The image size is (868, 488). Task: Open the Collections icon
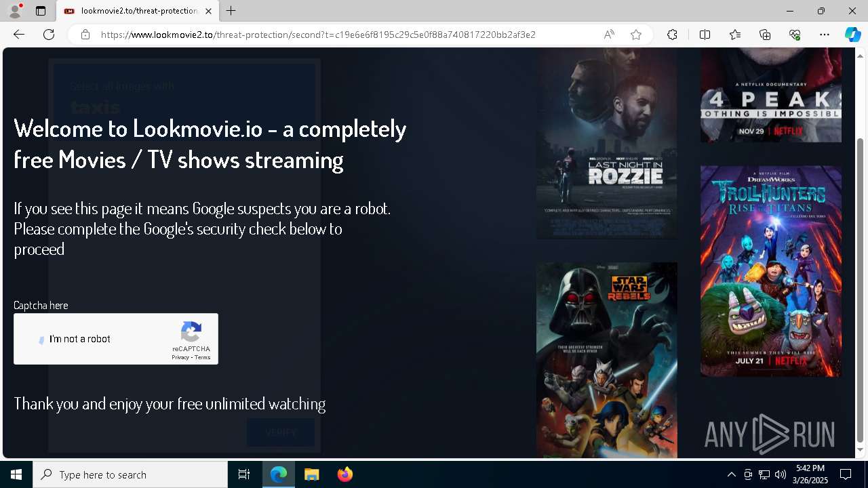point(765,35)
